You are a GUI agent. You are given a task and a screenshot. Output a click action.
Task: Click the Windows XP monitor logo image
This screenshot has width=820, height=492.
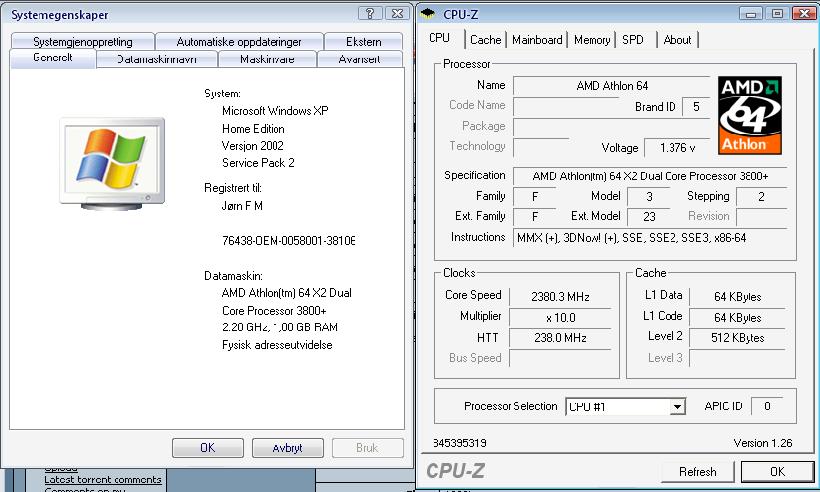pos(112,163)
